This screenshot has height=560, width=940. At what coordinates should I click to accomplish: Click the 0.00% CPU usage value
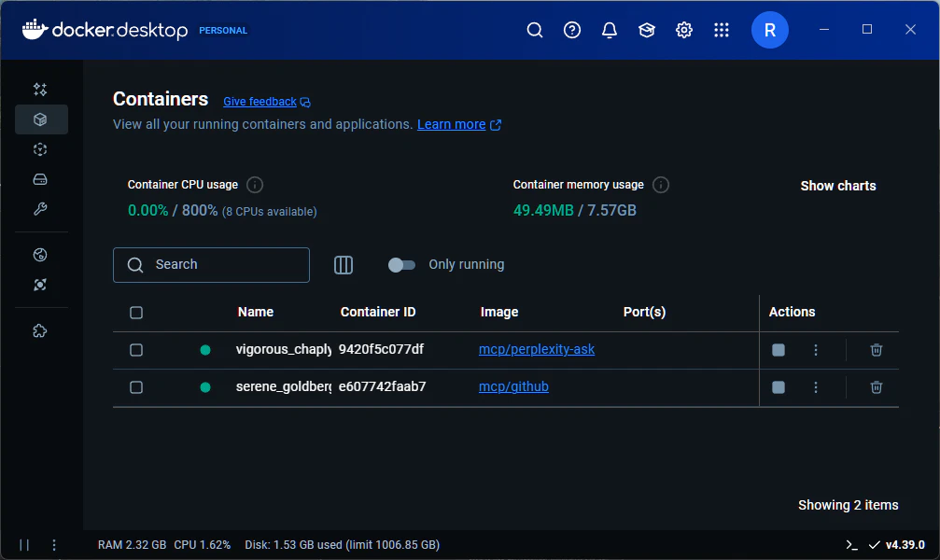click(147, 210)
